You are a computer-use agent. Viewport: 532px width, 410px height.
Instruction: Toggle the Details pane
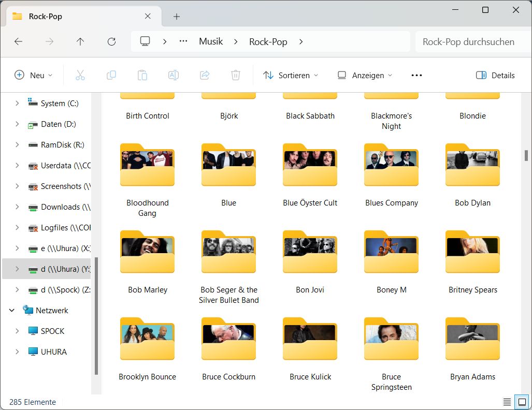coord(495,75)
